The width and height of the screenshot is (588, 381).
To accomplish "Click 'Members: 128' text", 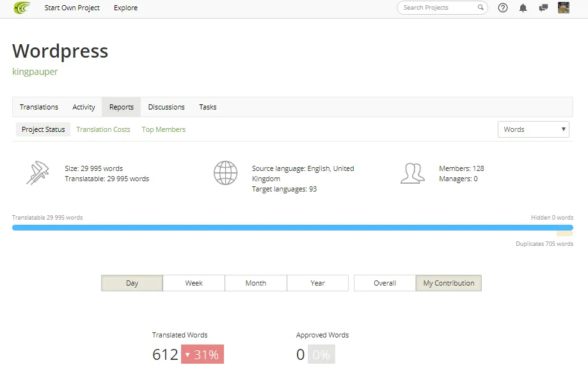I will click(461, 168).
